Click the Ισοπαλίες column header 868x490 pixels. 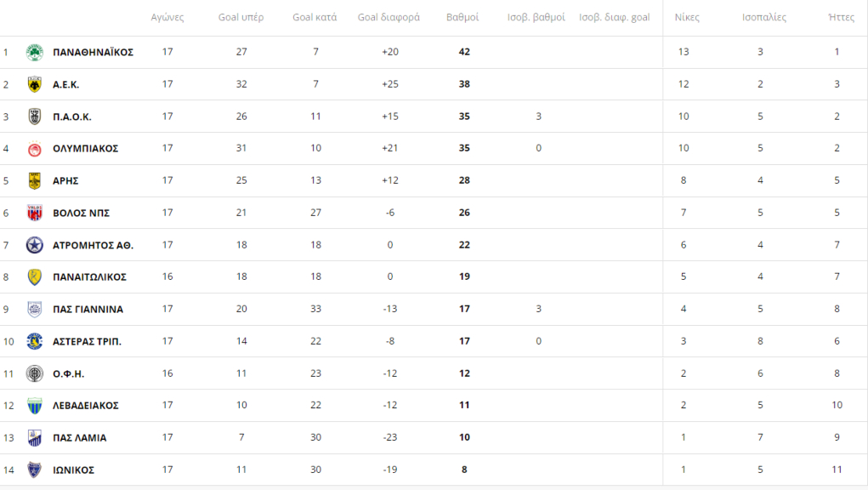[764, 17]
